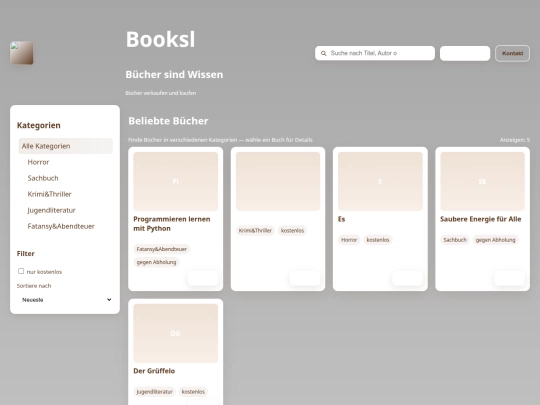Viewport: 540px width, 405px height.
Task: Open the E cover thumbnail
Action: [380, 181]
